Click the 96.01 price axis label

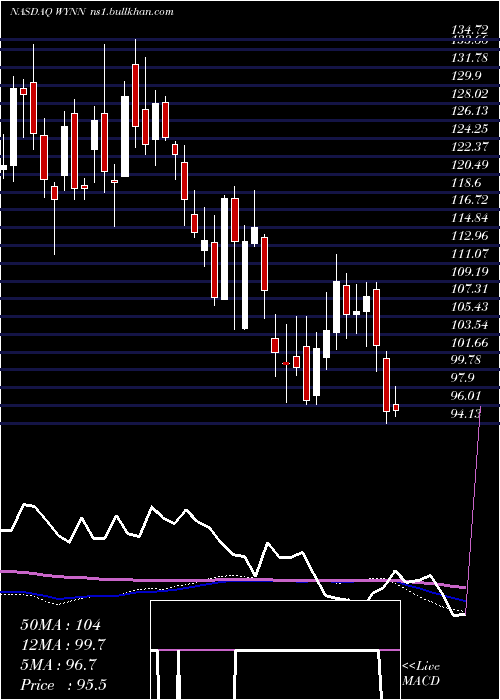467,395
